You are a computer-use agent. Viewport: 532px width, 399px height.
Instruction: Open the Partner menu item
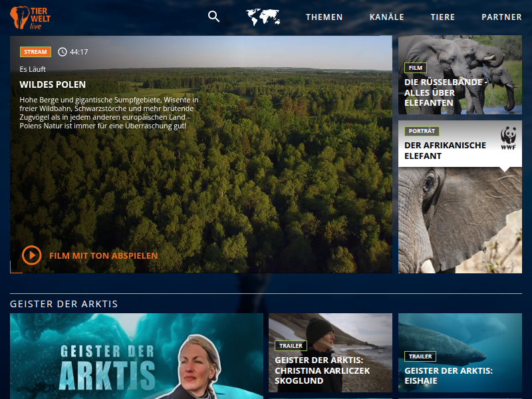coord(501,17)
